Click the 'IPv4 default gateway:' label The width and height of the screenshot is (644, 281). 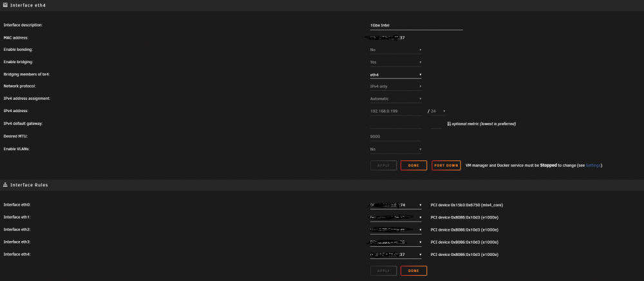23,124
